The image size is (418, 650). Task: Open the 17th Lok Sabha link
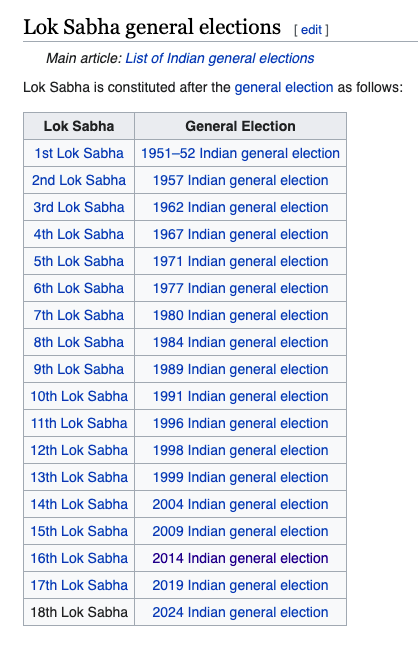pyautogui.click(x=79, y=585)
